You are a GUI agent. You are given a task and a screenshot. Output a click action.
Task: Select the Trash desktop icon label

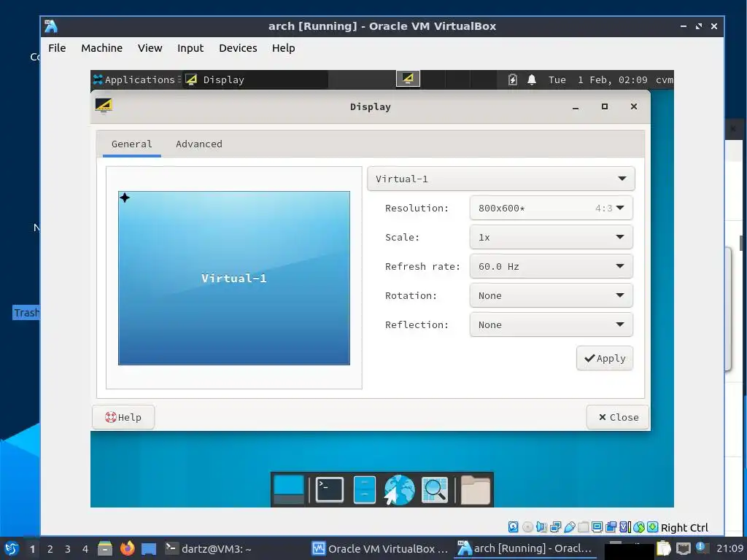[x=26, y=313]
